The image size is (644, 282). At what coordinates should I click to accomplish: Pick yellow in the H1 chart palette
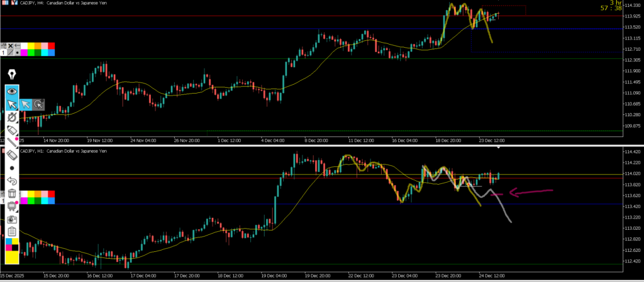(x=31, y=194)
